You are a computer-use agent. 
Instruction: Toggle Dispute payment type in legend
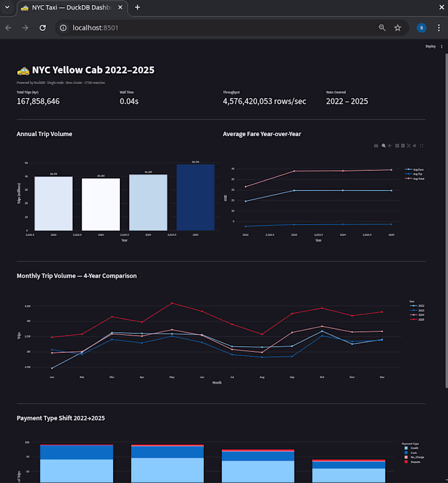tap(412, 462)
